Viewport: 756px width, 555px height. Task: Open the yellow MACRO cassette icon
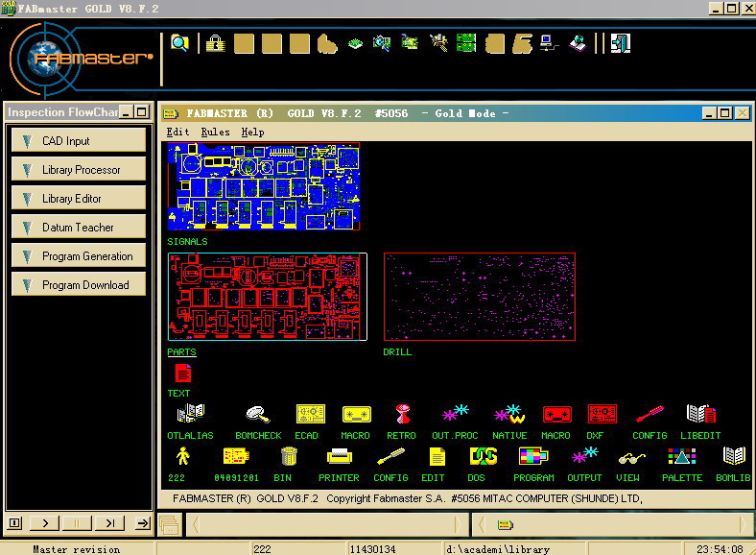356,414
